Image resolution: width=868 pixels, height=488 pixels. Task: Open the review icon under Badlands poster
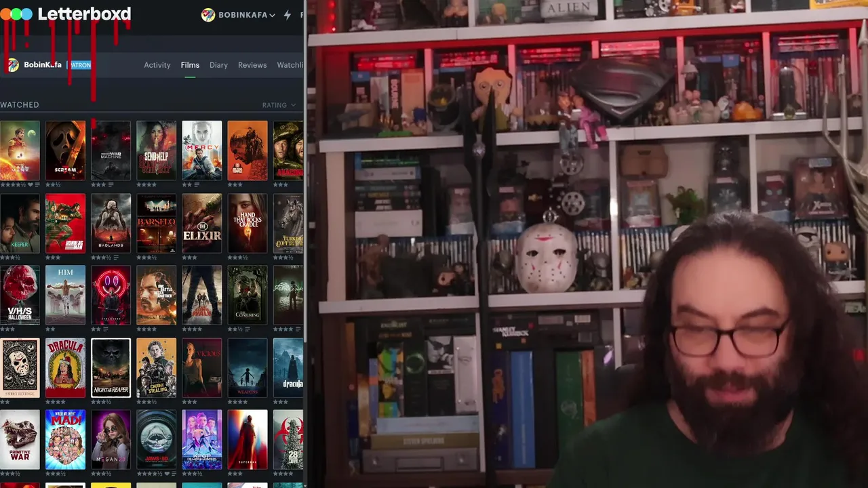point(116,258)
